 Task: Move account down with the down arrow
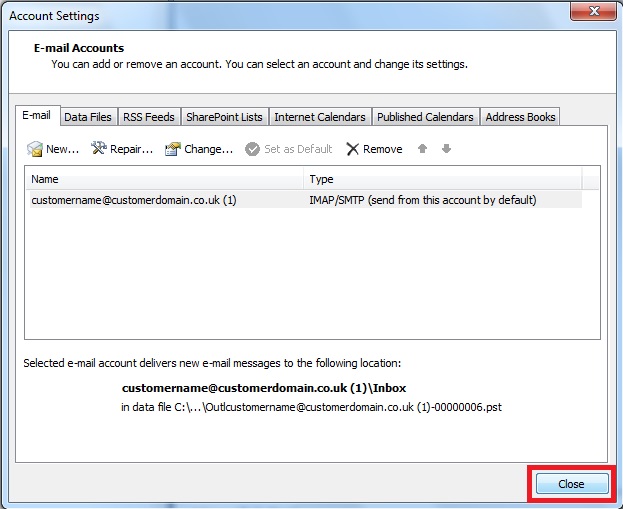(x=446, y=149)
